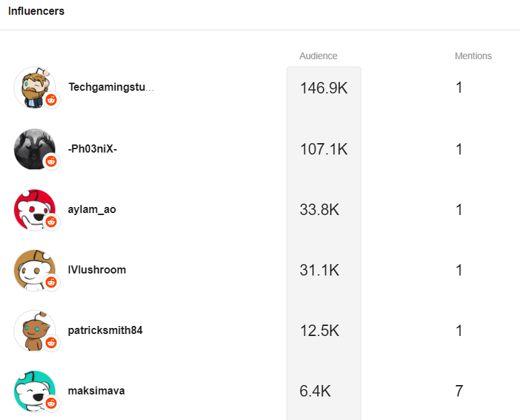Click Reddit badge on maksimava avatar
The image size is (520, 420).
(52, 403)
